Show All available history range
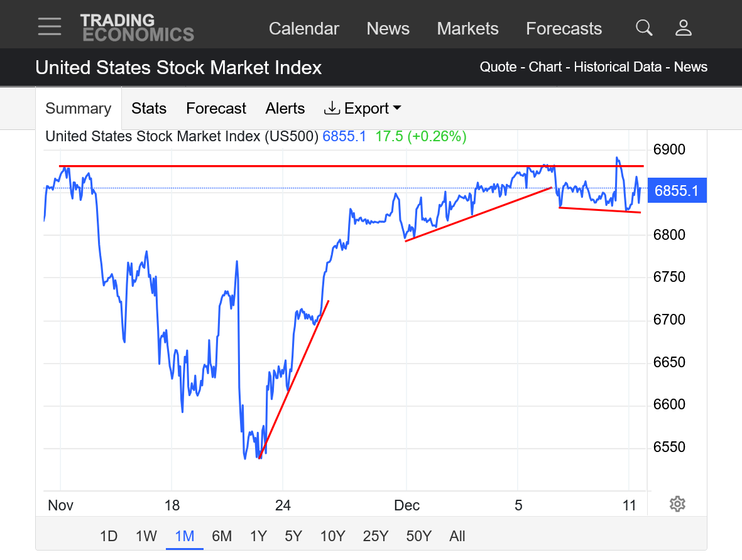The height and width of the screenshot is (560, 742). pyautogui.click(x=457, y=536)
